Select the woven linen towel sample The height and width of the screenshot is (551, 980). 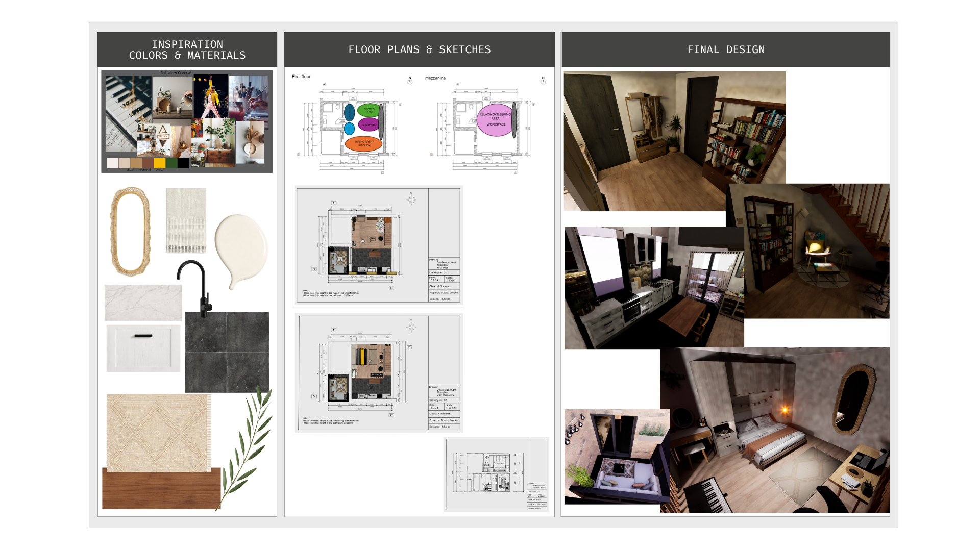[186, 220]
